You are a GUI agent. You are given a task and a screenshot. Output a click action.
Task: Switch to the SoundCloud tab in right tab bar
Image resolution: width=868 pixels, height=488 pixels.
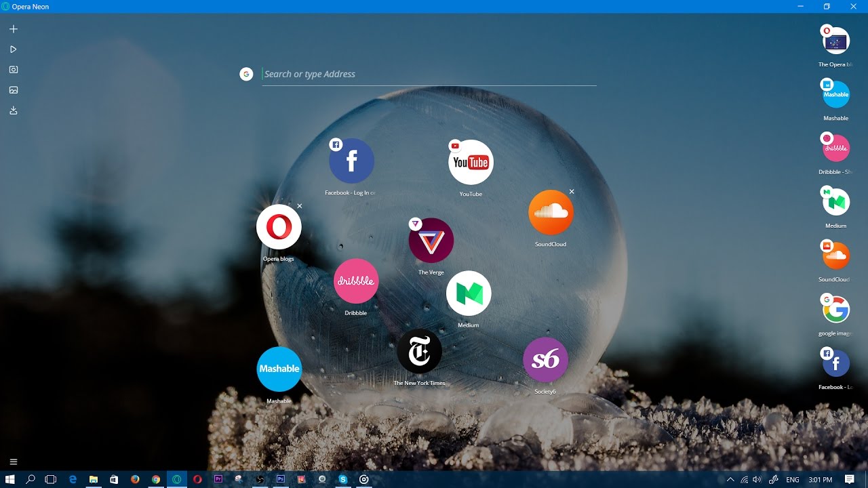[x=835, y=256]
